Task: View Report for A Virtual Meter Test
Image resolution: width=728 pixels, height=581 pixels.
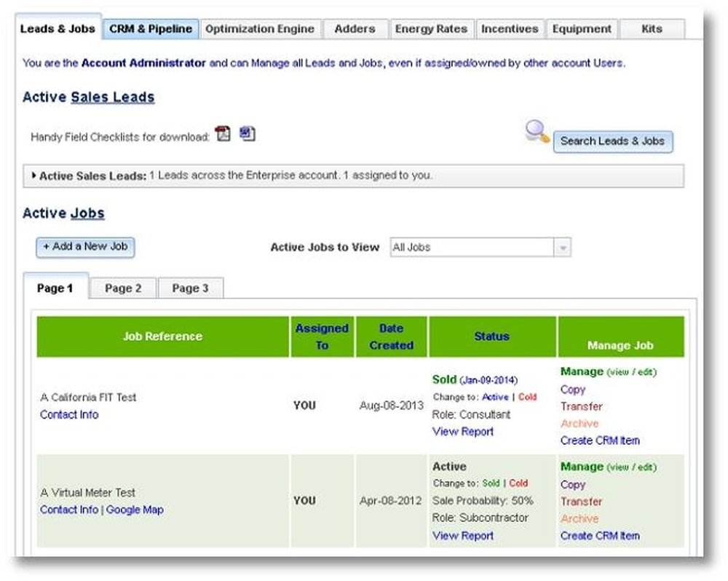Action: tap(463, 535)
